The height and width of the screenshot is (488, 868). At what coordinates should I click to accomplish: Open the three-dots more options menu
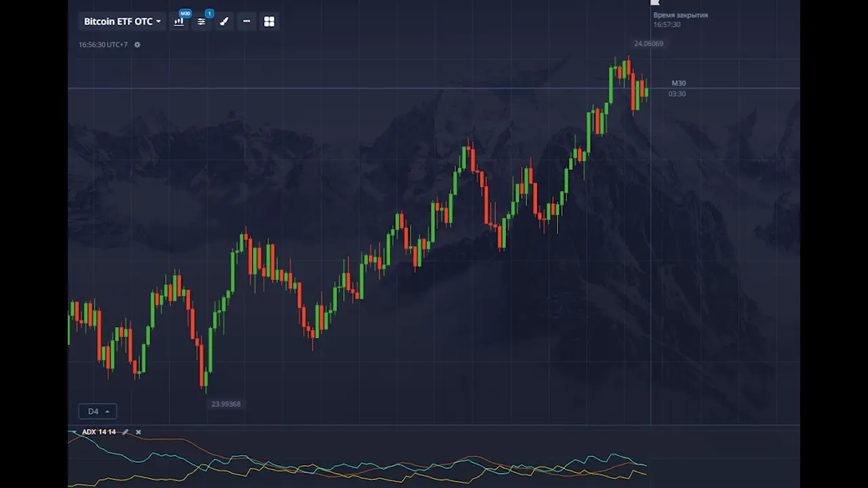click(x=246, y=22)
